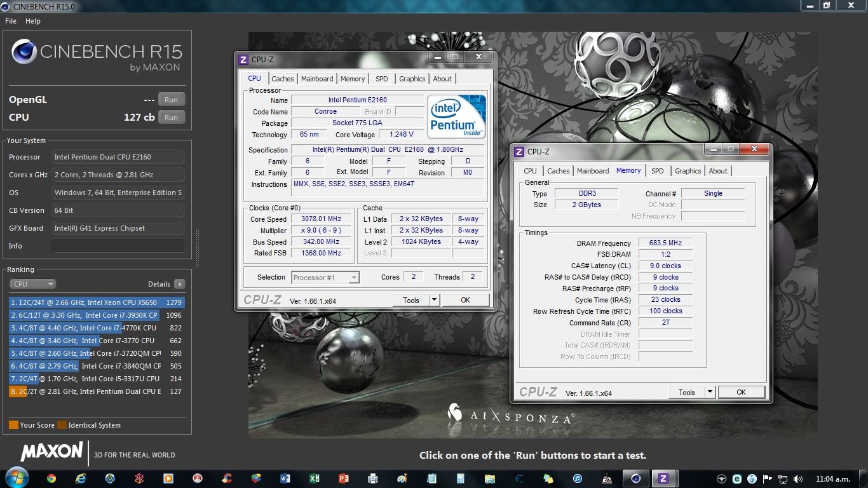This screenshot has width=868, height=488.
Task: Open iTunes from the taskbar
Action: [577, 478]
